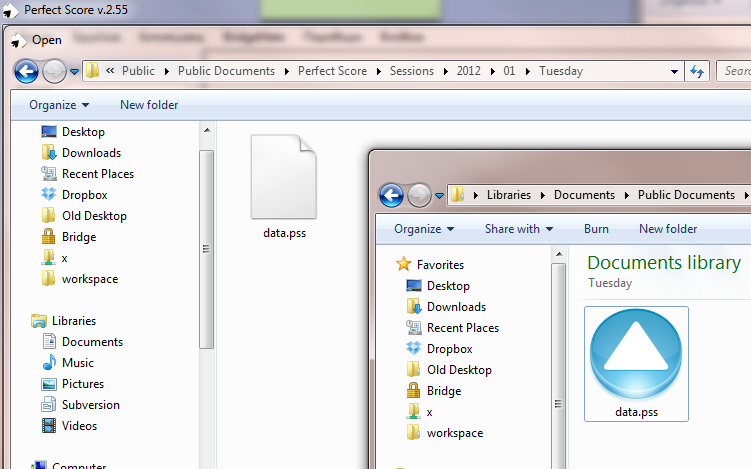Open Organize menu in Open dialog
This screenshot has width=751, height=469.
pyautogui.click(x=59, y=105)
